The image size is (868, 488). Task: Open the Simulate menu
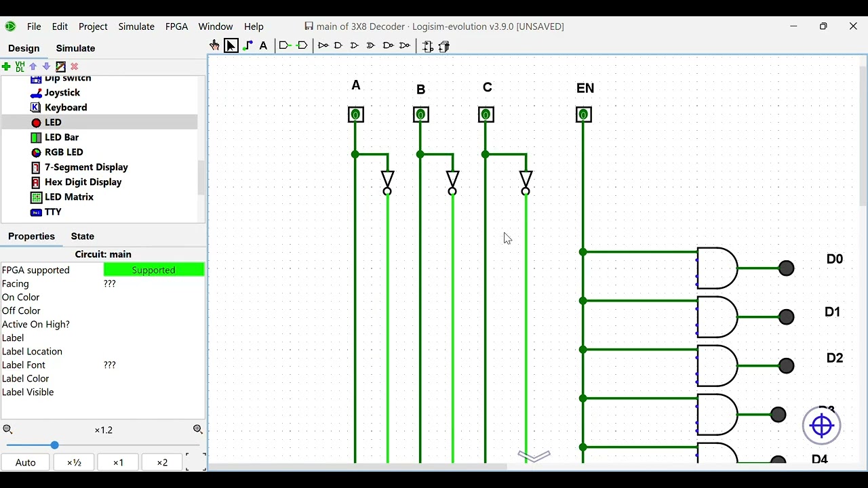pos(136,26)
